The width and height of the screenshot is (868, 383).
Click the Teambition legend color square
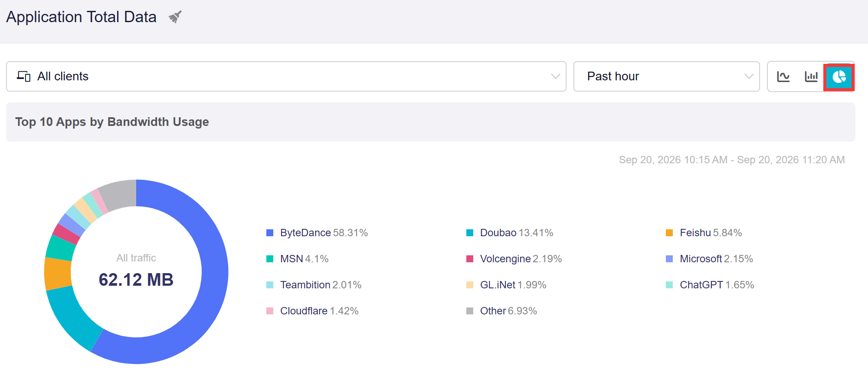(270, 285)
